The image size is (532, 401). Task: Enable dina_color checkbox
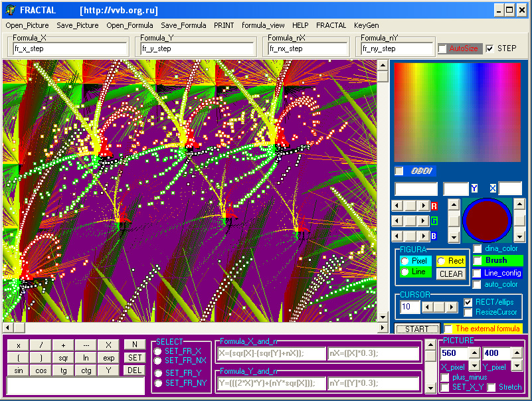pos(478,249)
